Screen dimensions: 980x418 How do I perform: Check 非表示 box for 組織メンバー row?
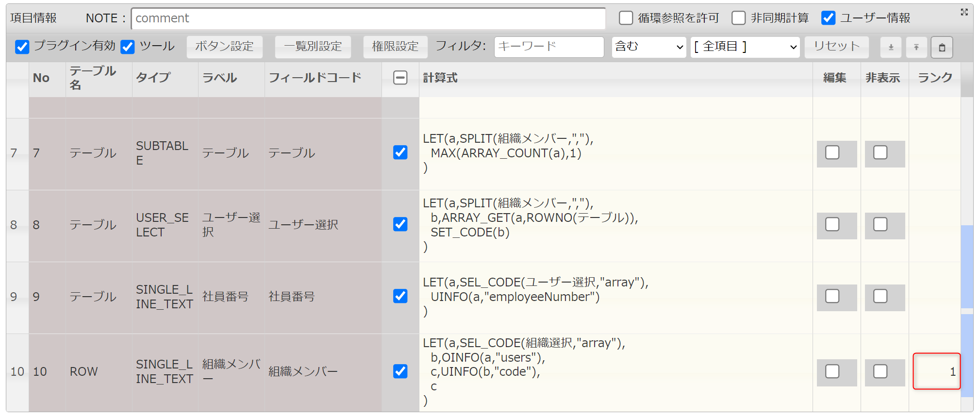(x=880, y=371)
